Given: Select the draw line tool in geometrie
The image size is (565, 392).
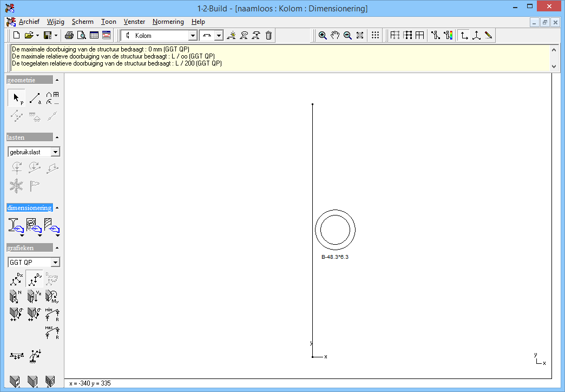Looking at the screenshot, I should click(35, 98).
